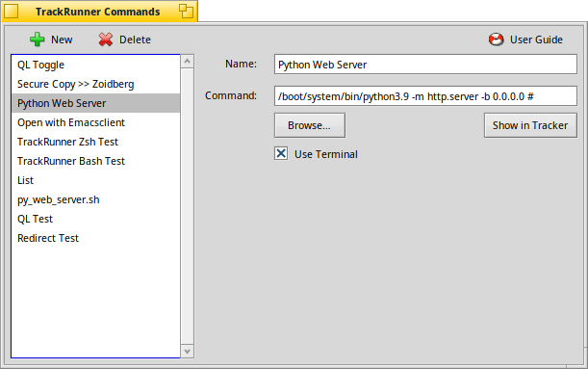
Task: Click the window zoom icon in the title tab
Action: 186,12
